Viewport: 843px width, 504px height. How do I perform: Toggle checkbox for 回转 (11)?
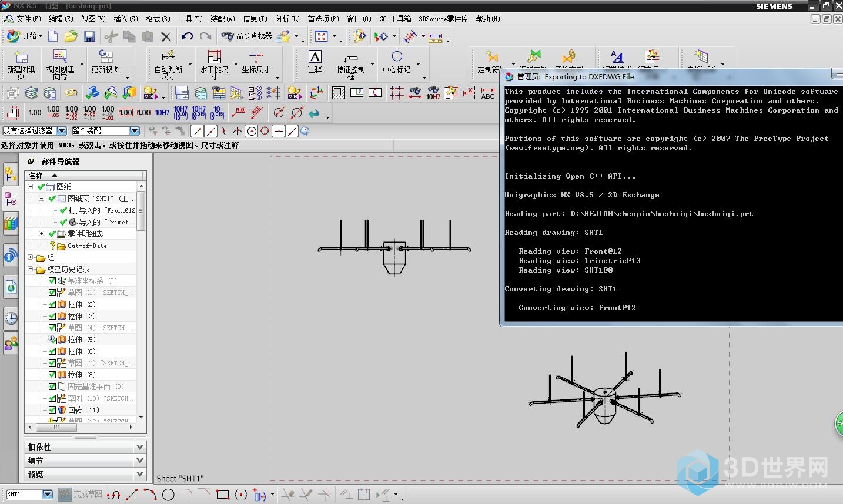click(52, 410)
